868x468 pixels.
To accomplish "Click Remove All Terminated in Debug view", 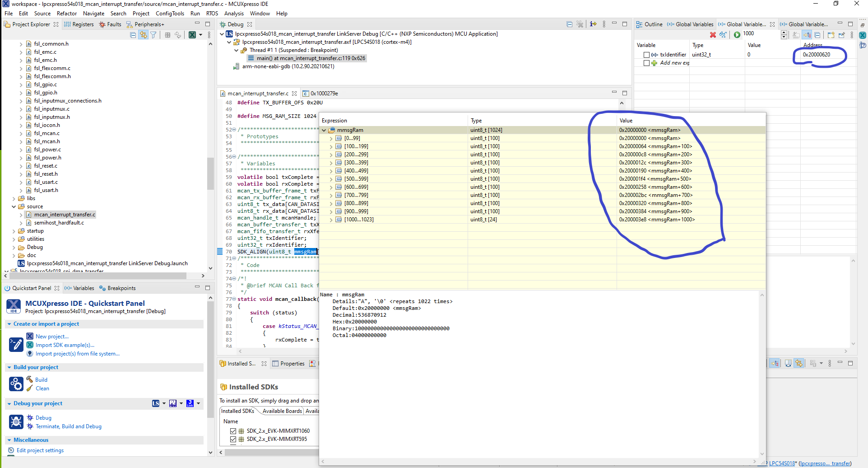I will (x=580, y=24).
